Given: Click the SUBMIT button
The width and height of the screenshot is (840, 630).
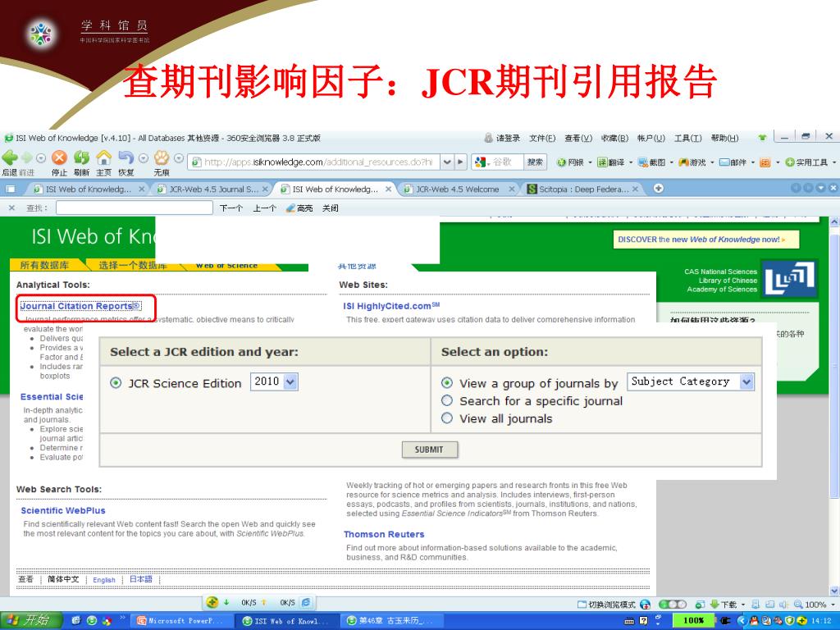Looking at the screenshot, I should (430, 450).
